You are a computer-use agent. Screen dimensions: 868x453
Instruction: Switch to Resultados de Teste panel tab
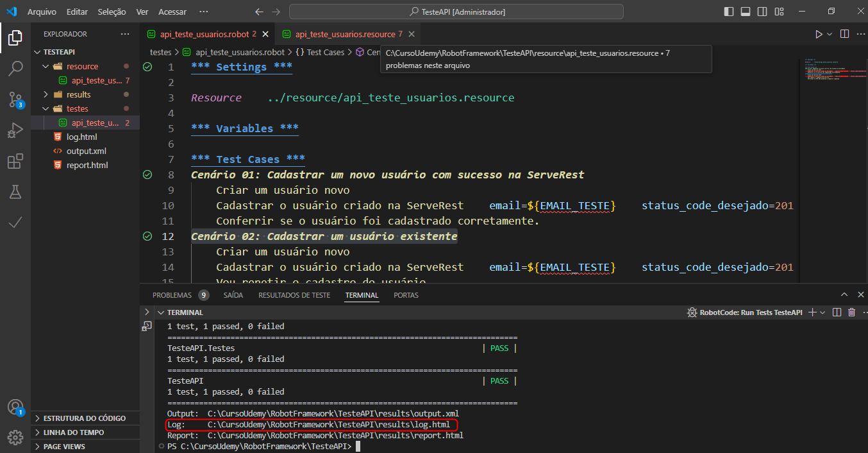click(294, 295)
